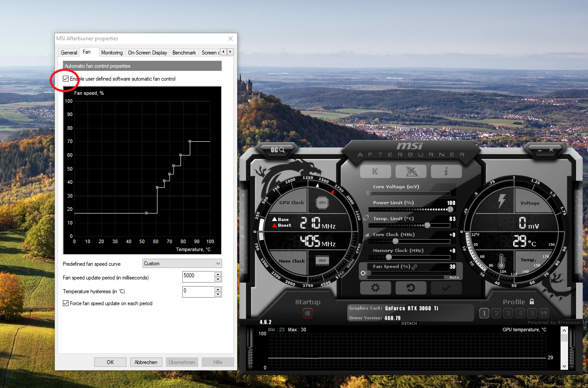Click the fan sync link icon beside Fan Speed
Viewport: 588px width, 388px height.
click(x=415, y=267)
